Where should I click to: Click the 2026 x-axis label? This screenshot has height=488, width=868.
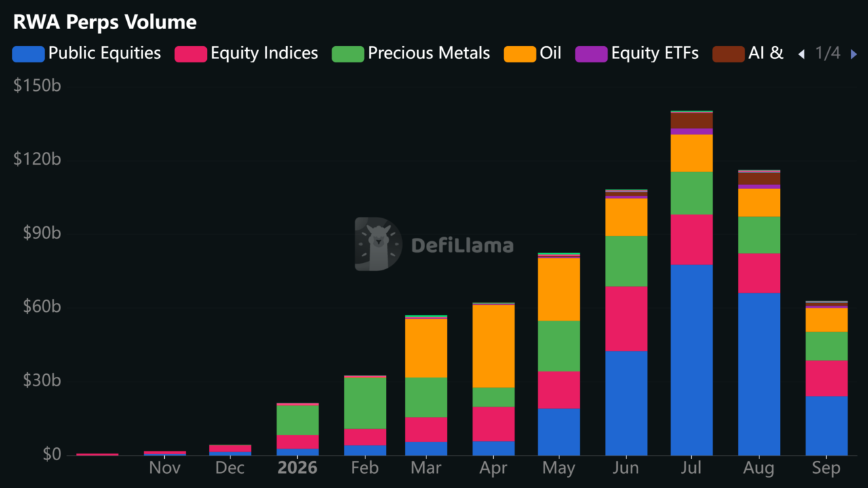point(298,468)
